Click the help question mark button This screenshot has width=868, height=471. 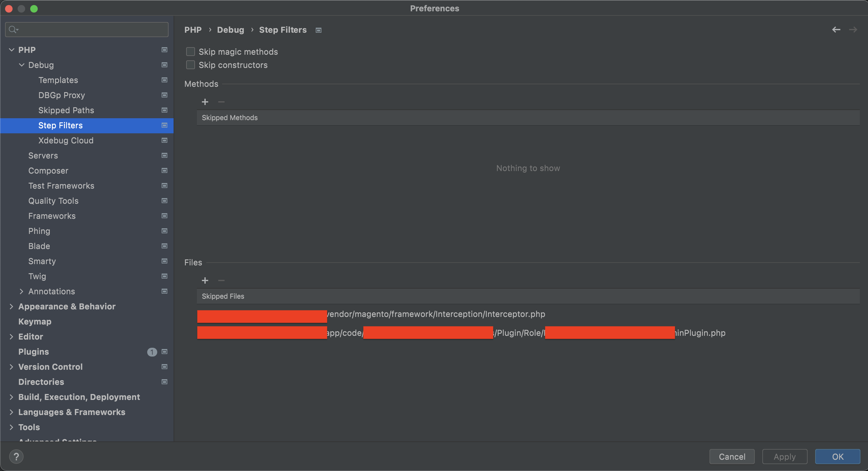point(16,457)
